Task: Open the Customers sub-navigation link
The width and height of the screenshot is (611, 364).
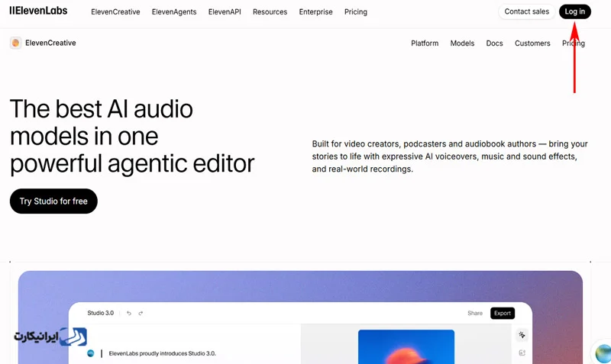Action: pos(532,43)
